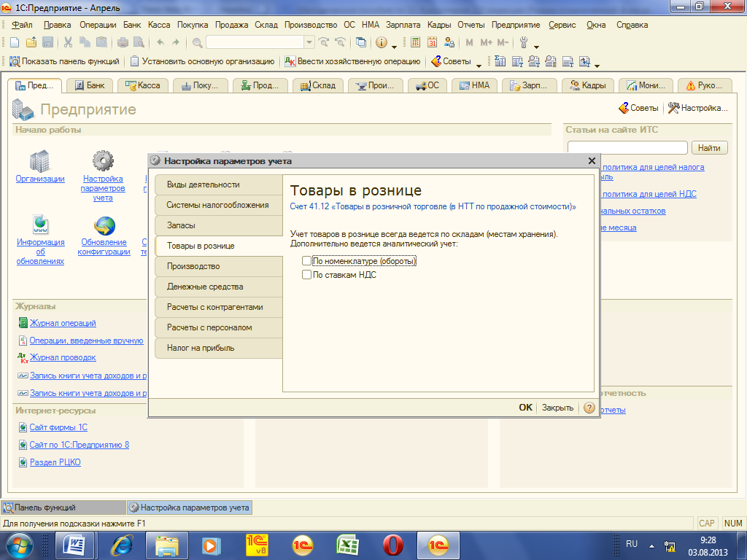Open the Операции menu
The width and height of the screenshot is (747, 560).
(x=98, y=25)
